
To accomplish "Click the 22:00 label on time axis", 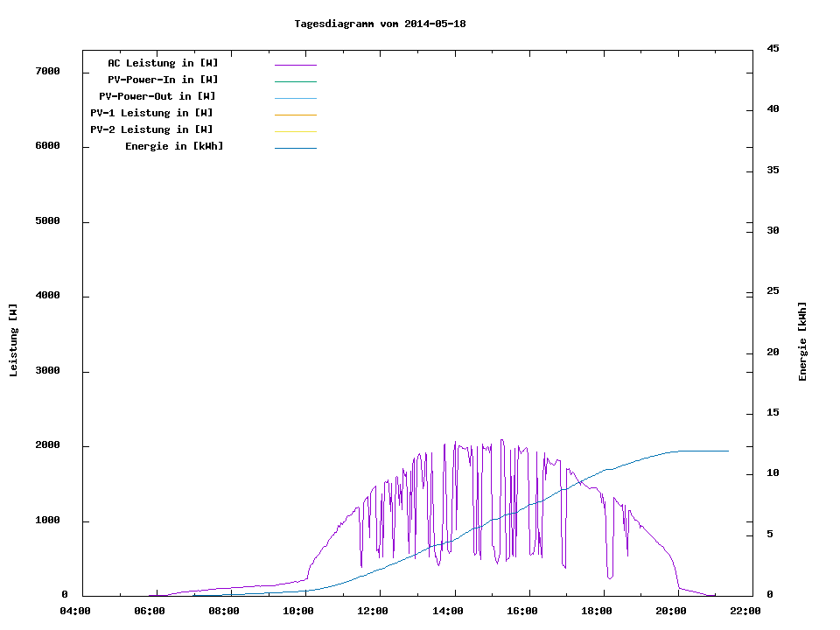I will 745,611.
